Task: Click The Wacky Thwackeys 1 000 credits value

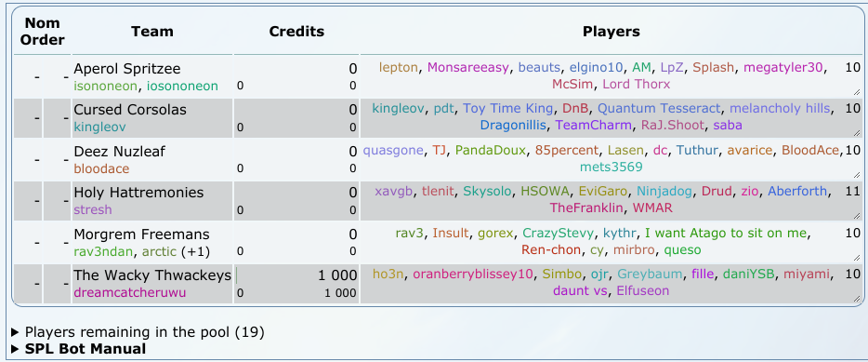Action: 337,275
